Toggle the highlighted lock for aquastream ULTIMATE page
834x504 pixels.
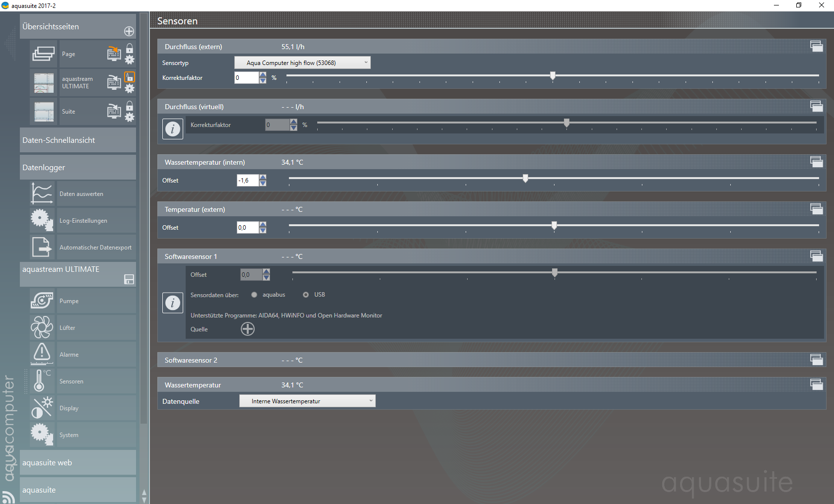point(130,77)
